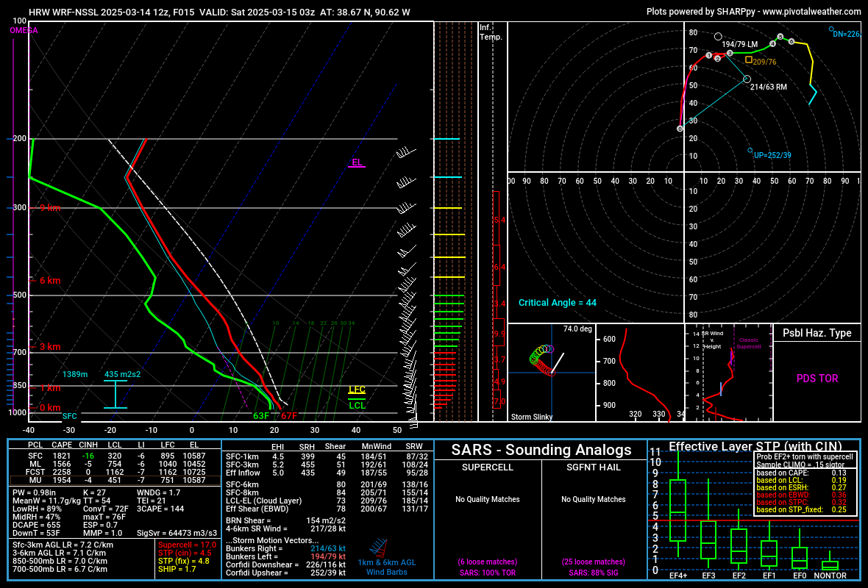Viewport: 868px width, 588px height.
Task: Click the PDS TOR hazard type label
Action: point(817,379)
